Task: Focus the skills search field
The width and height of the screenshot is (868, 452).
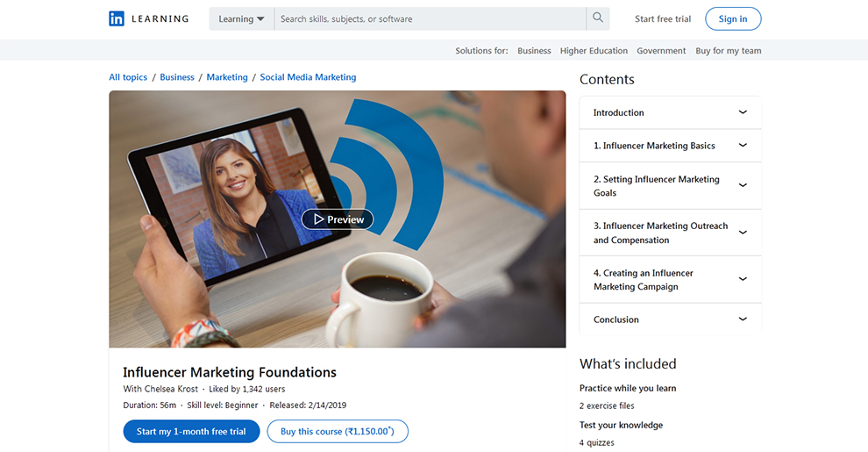Action: 430,18
